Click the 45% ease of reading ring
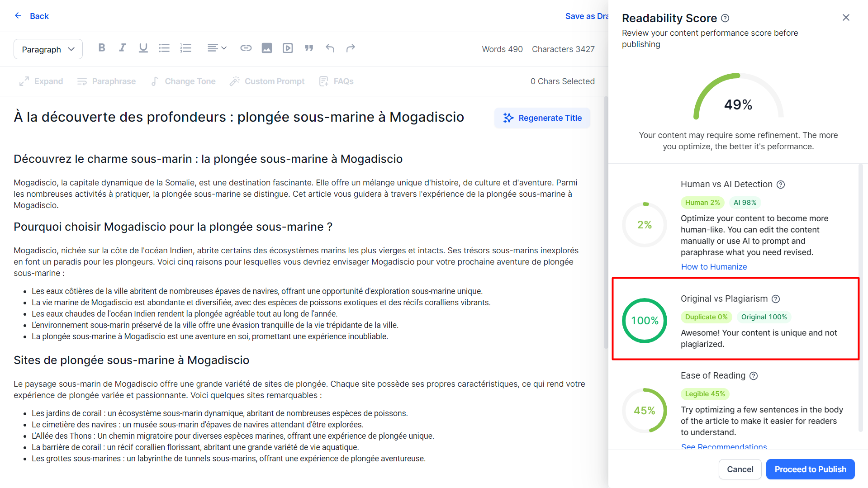Screen dimensions: 868x488 pyautogui.click(x=645, y=411)
